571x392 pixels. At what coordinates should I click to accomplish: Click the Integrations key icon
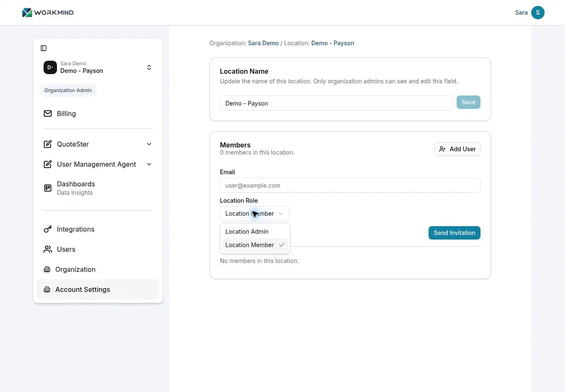click(x=48, y=229)
